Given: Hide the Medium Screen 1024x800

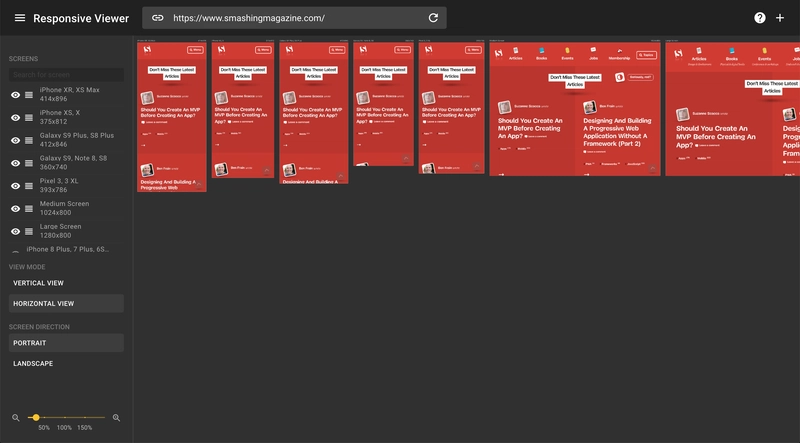Looking at the screenshot, I should [x=16, y=209].
